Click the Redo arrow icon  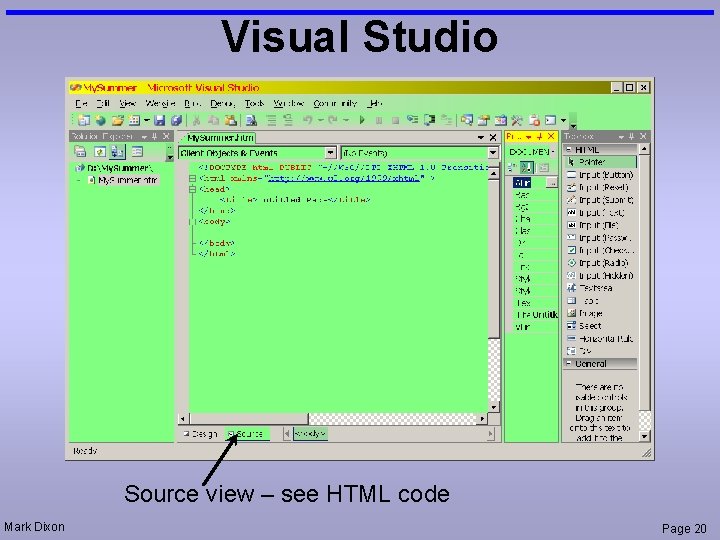click(333, 120)
